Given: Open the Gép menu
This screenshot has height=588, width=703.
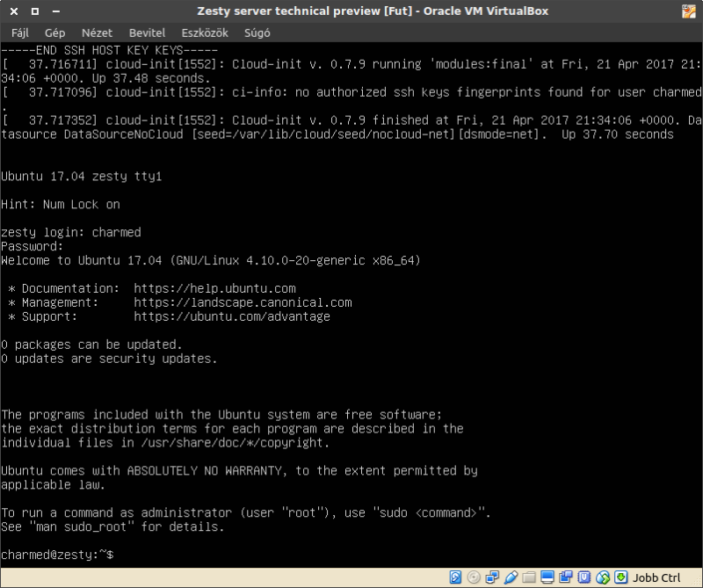Looking at the screenshot, I should (55, 33).
